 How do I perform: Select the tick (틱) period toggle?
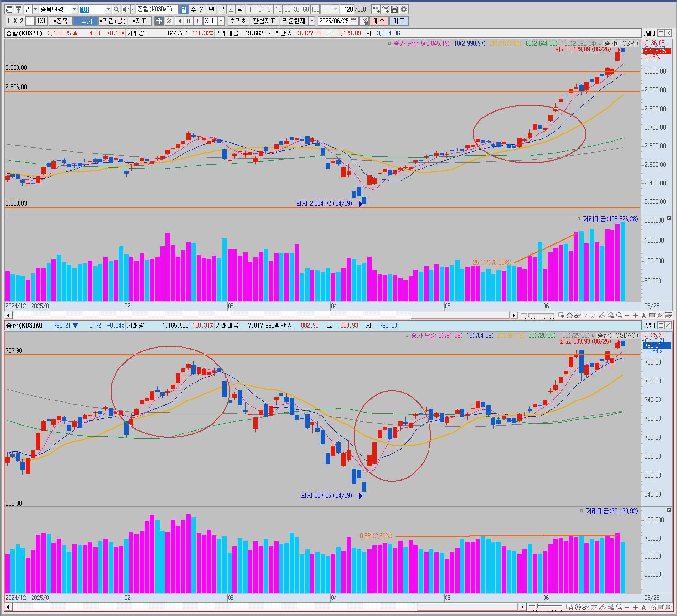[x=240, y=9]
